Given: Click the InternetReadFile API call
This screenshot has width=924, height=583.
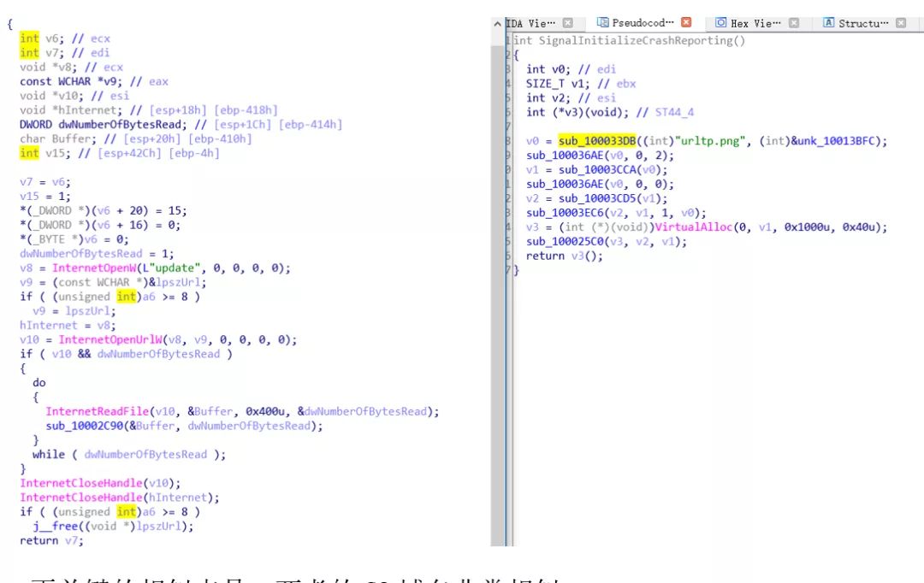Looking at the screenshot, I should coord(98,412).
